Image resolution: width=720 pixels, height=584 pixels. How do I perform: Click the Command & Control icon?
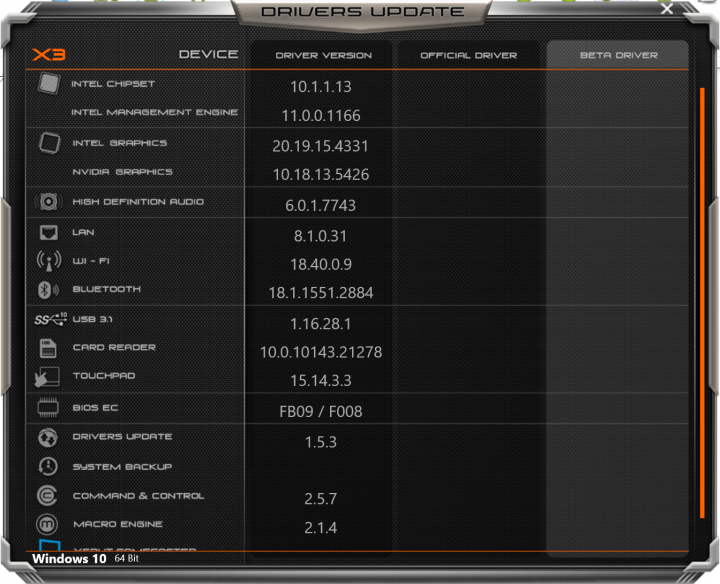click(x=47, y=496)
